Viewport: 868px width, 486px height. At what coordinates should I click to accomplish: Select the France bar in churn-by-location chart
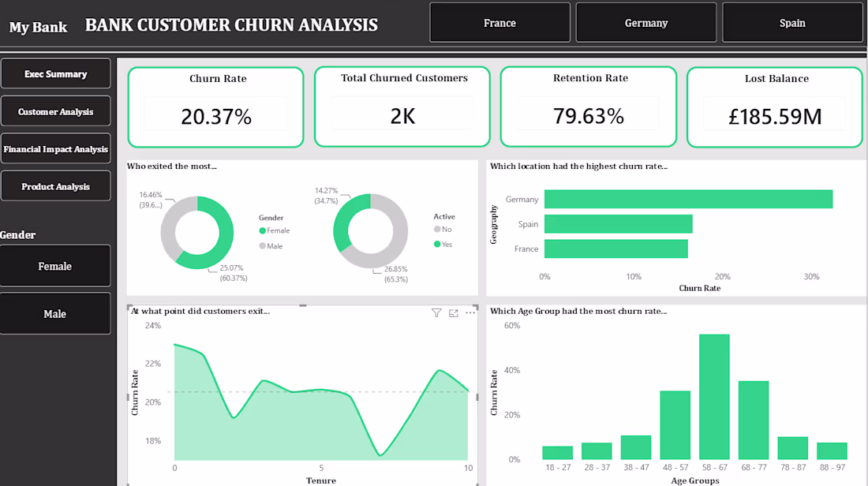click(x=616, y=249)
